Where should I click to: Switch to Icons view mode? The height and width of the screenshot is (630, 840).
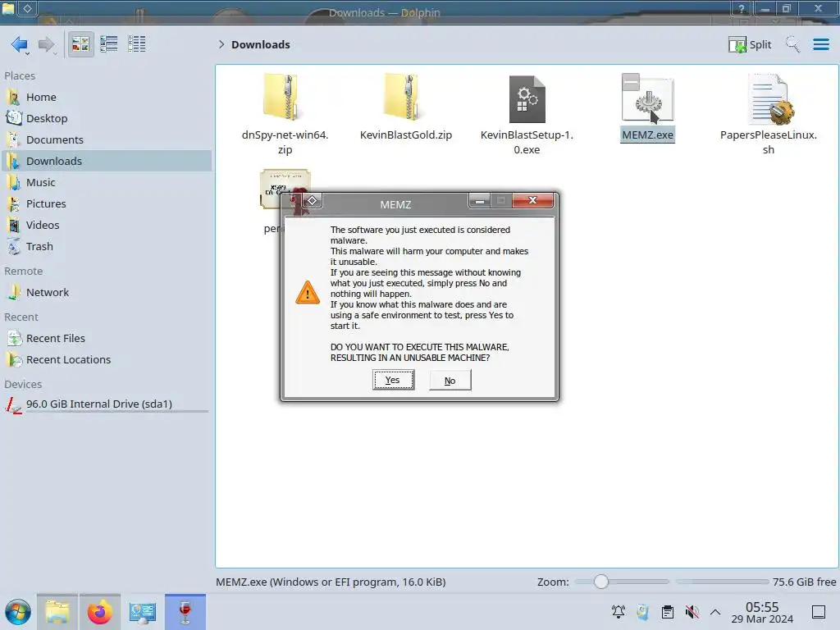tap(80, 44)
